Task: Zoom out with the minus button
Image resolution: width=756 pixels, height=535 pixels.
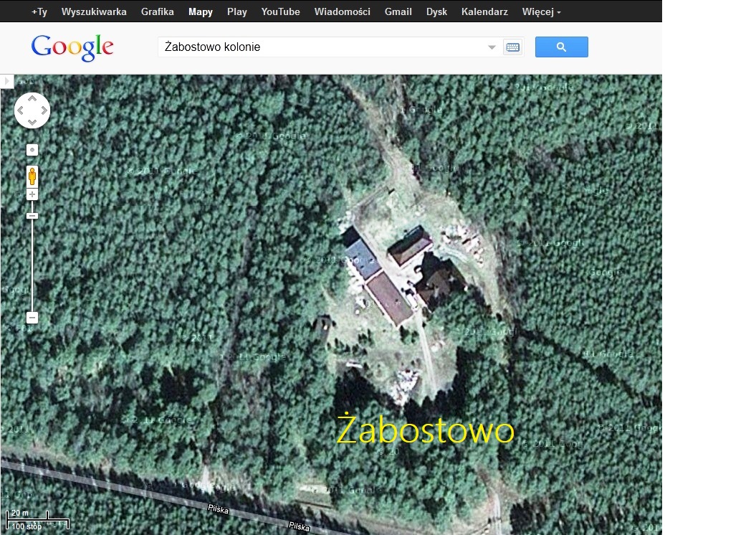Action: click(x=32, y=318)
